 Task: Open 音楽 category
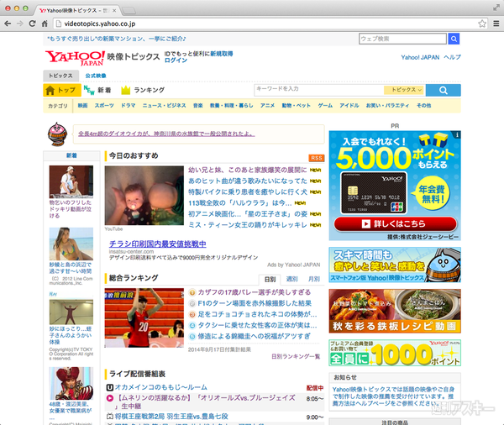click(198, 106)
